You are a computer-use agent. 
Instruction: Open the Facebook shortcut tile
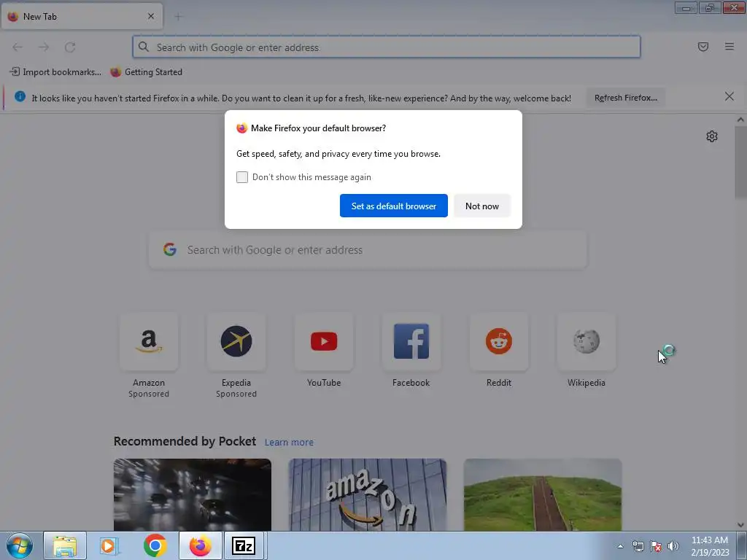click(x=411, y=341)
